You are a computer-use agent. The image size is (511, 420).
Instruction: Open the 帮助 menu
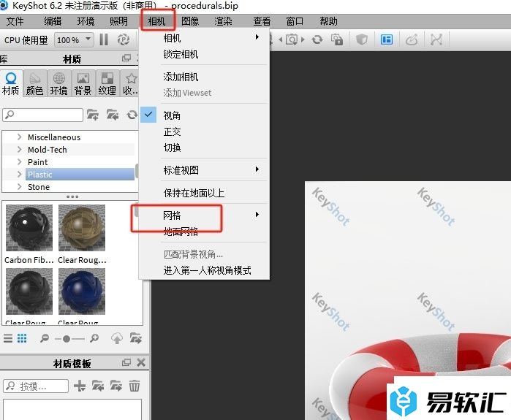[328, 21]
